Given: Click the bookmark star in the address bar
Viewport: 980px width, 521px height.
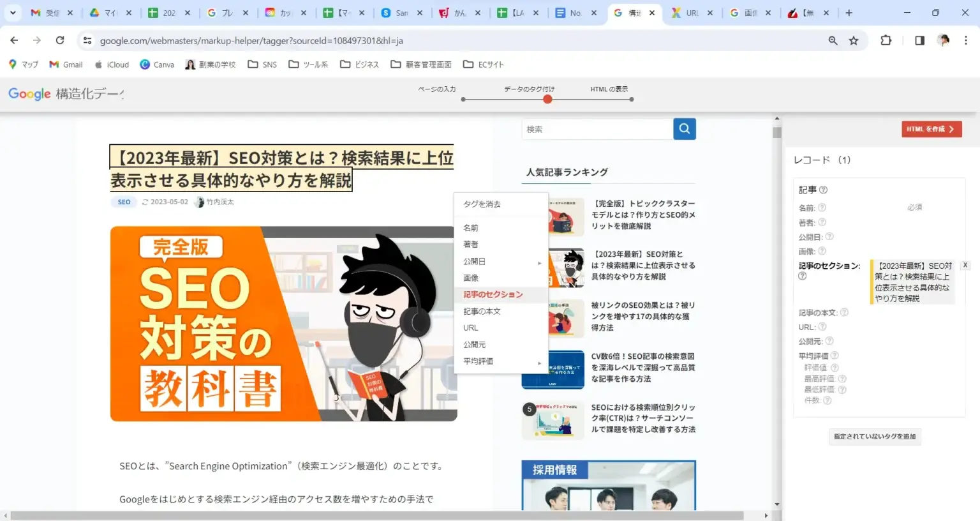Looking at the screenshot, I should tap(854, 40).
